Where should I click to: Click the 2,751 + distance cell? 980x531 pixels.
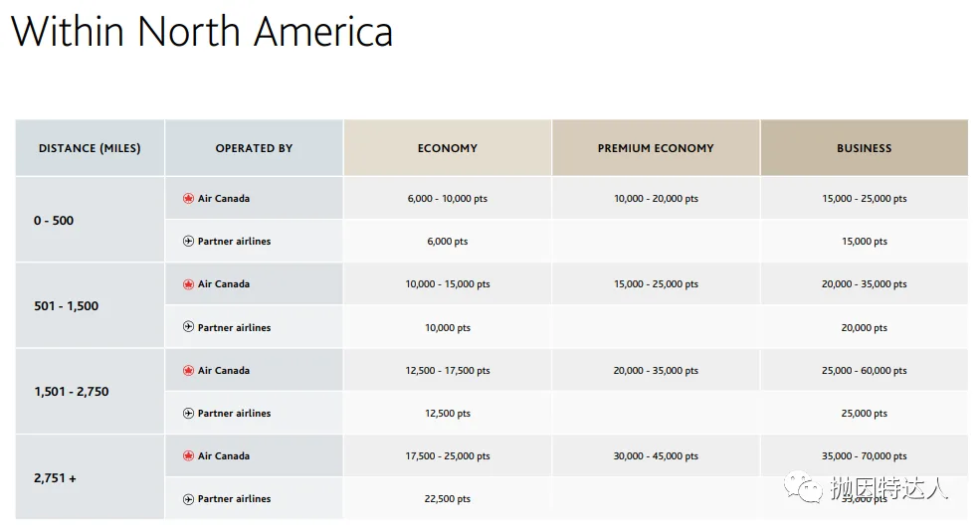tap(55, 478)
